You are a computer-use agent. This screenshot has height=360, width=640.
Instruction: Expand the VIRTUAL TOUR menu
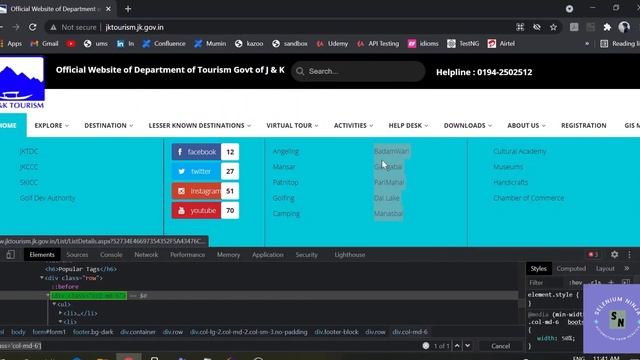(292, 126)
